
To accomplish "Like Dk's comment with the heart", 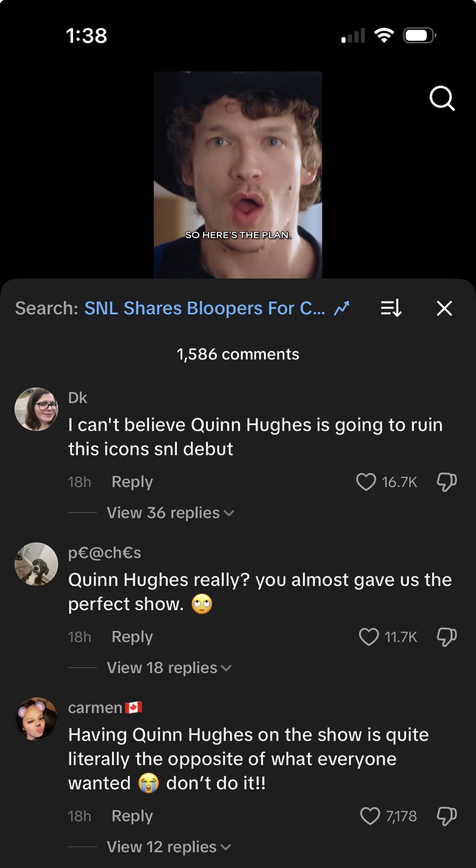I will click(366, 482).
